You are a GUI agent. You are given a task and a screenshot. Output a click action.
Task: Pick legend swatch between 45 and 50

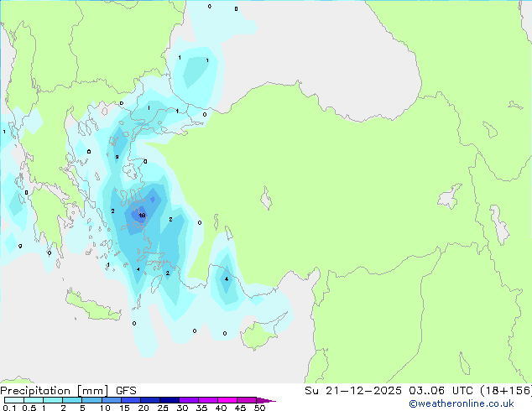coord(247,400)
